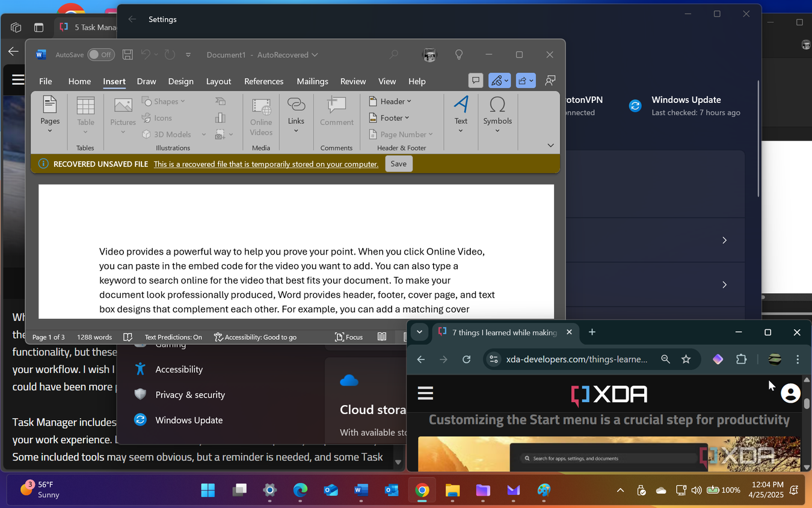
Task: Open the Page Number dropdown
Action: tap(401, 134)
